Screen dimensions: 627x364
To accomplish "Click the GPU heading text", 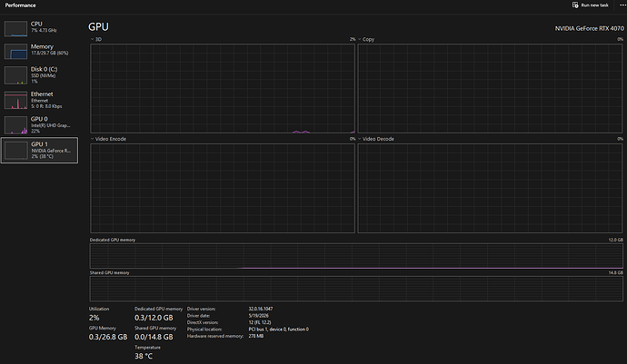I will pyautogui.click(x=98, y=26).
